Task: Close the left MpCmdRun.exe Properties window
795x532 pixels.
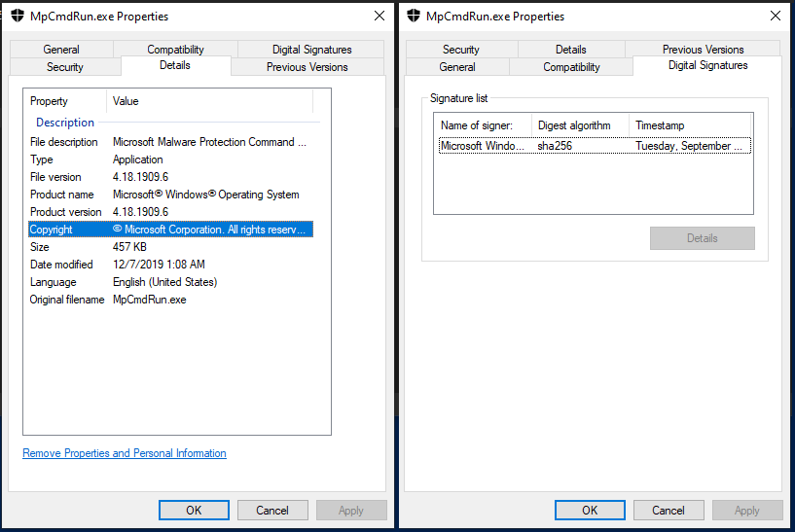Action: (379, 16)
